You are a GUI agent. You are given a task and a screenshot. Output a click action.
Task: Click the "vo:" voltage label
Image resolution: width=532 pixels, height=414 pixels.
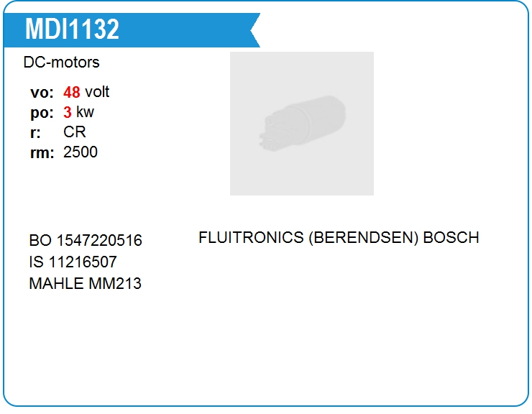(42, 93)
